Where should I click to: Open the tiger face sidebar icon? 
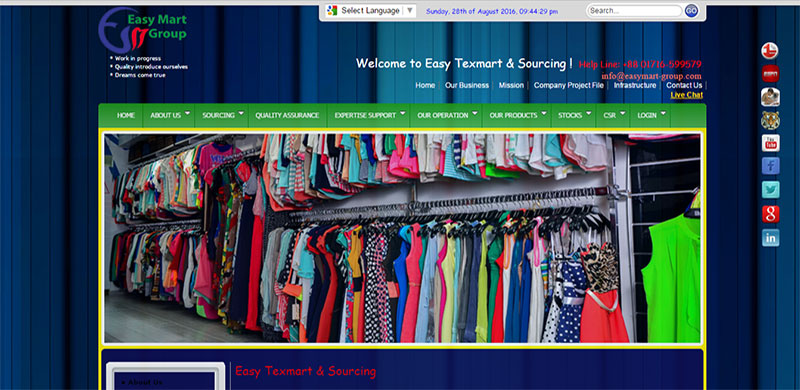[770, 120]
